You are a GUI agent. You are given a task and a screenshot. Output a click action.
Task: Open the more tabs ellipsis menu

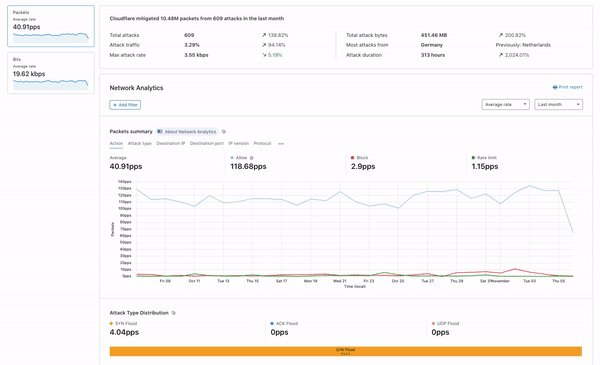point(281,144)
